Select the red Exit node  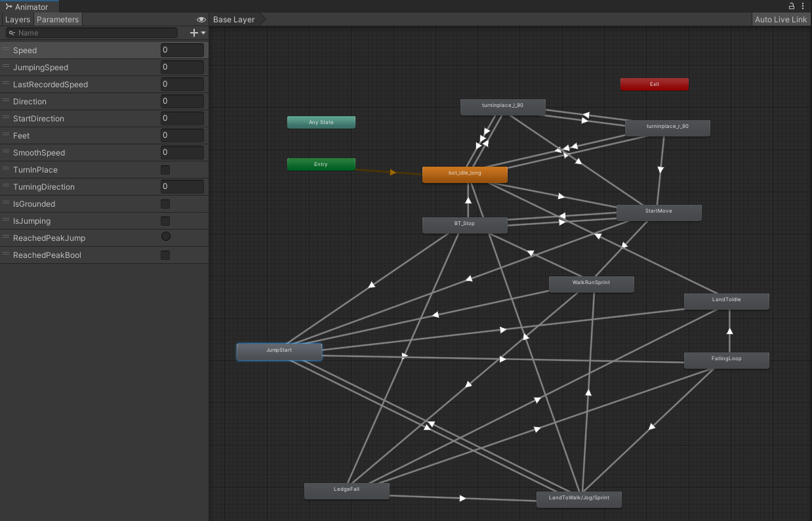pyautogui.click(x=655, y=84)
